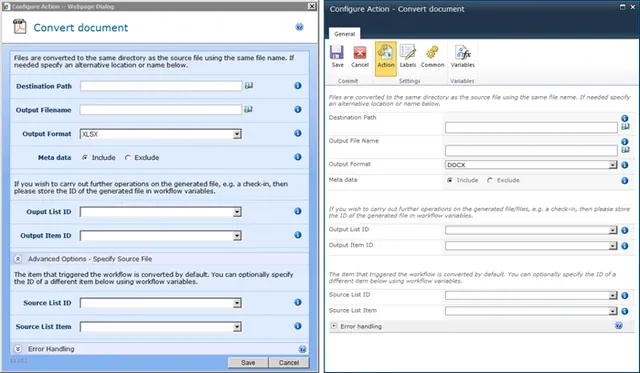Select Include meta data in left dialog

pyautogui.click(x=85, y=158)
